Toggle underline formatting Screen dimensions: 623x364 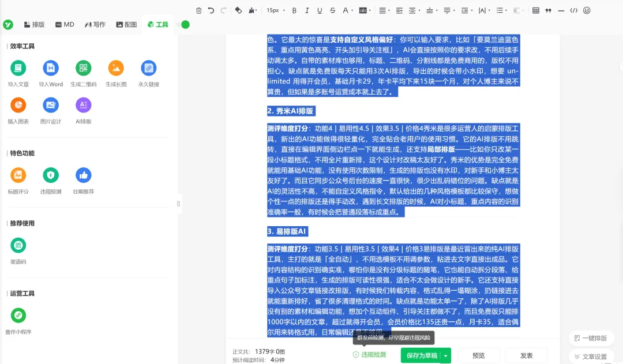(x=320, y=11)
